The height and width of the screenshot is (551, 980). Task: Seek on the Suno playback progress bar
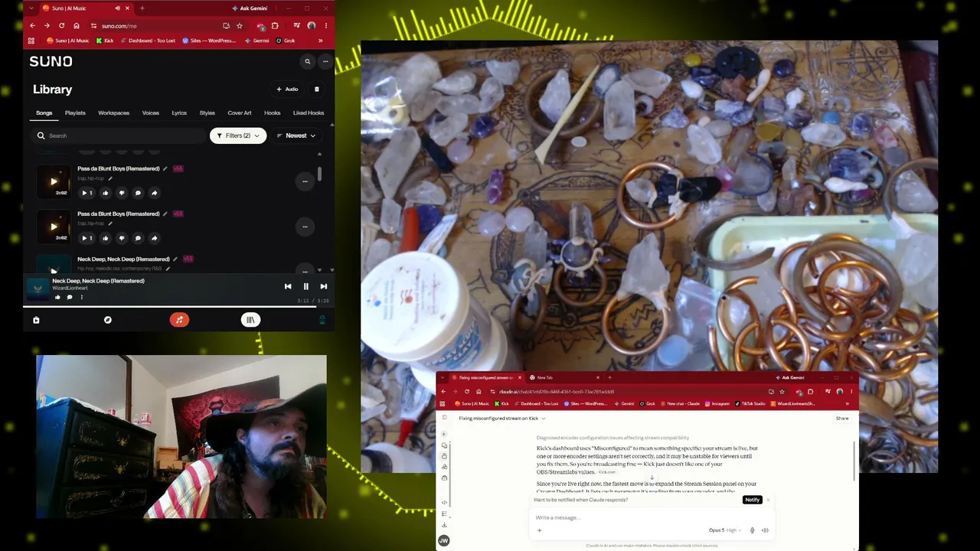[178, 306]
